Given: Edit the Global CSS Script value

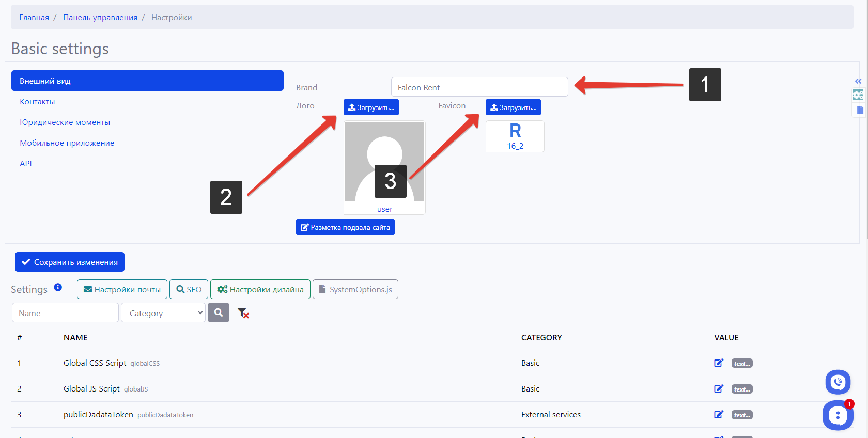Looking at the screenshot, I should 718,363.
